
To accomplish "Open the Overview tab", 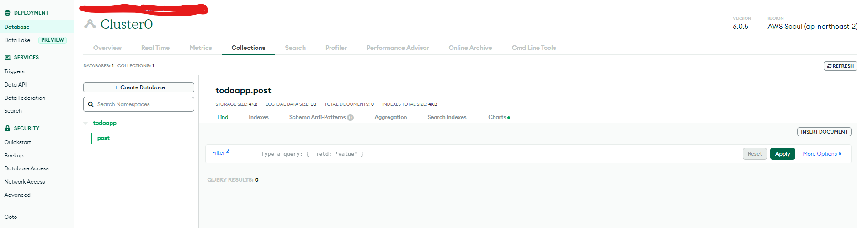I will (x=107, y=48).
